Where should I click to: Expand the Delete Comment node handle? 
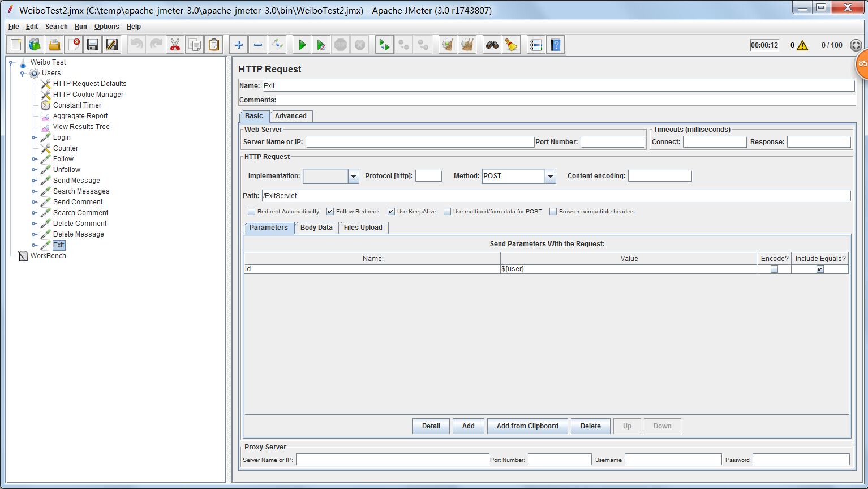35,224
